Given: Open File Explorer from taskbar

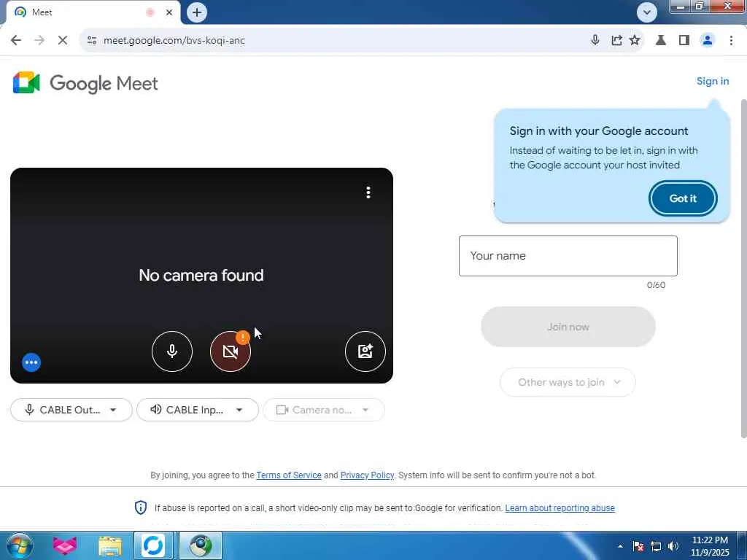Looking at the screenshot, I should point(110,545).
